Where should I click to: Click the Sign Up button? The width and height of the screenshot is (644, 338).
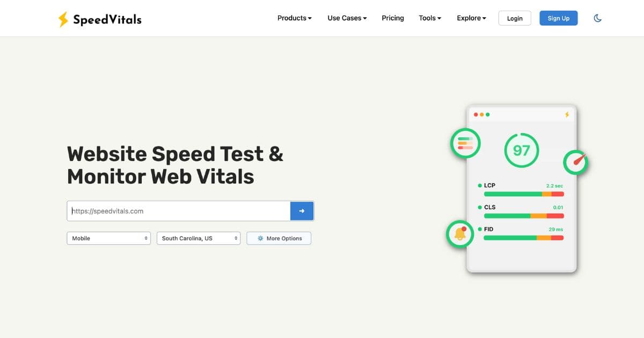(559, 18)
